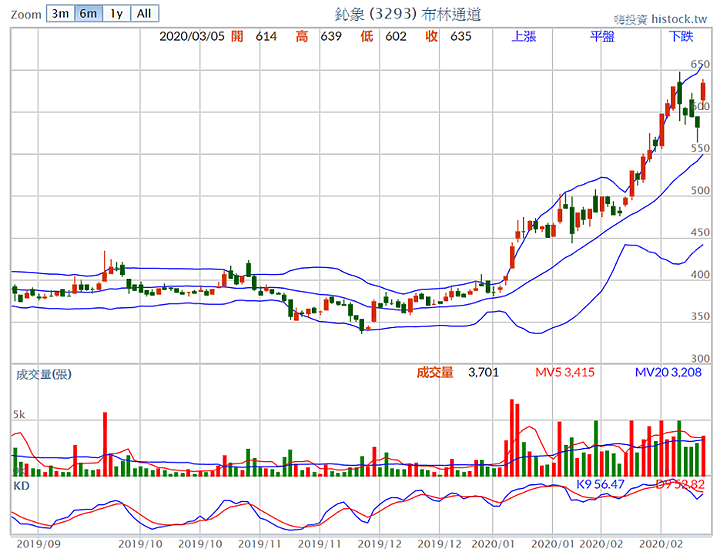
Task: Click the 500 price axis label
Action: point(700,191)
